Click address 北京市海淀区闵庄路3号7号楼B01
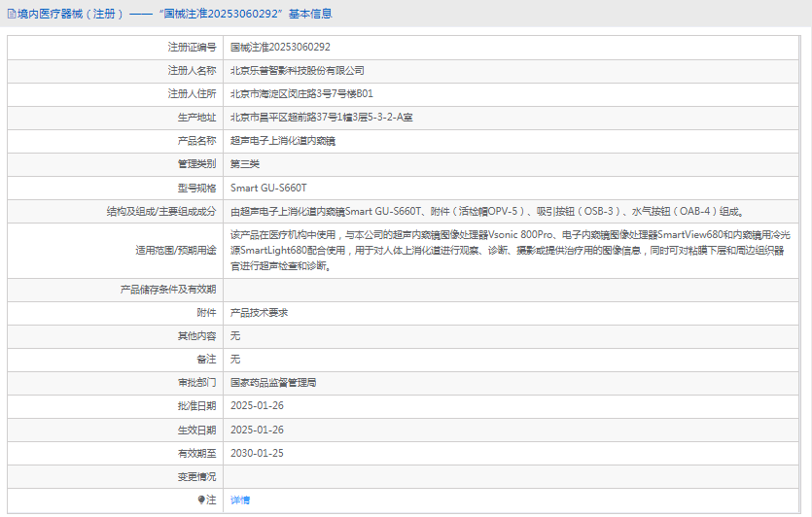This screenshot has height=517, width=812. pos(301,94)
